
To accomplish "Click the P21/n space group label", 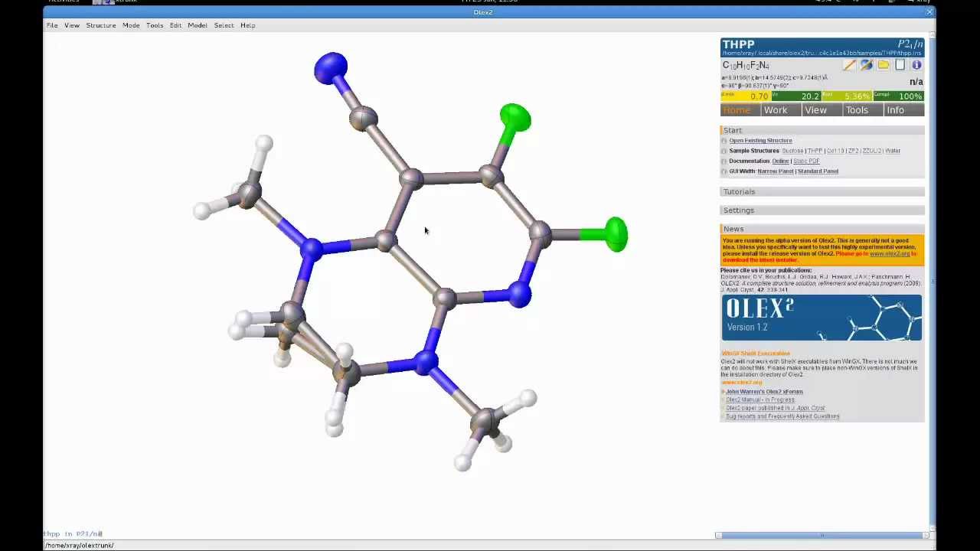I will 910,44.
